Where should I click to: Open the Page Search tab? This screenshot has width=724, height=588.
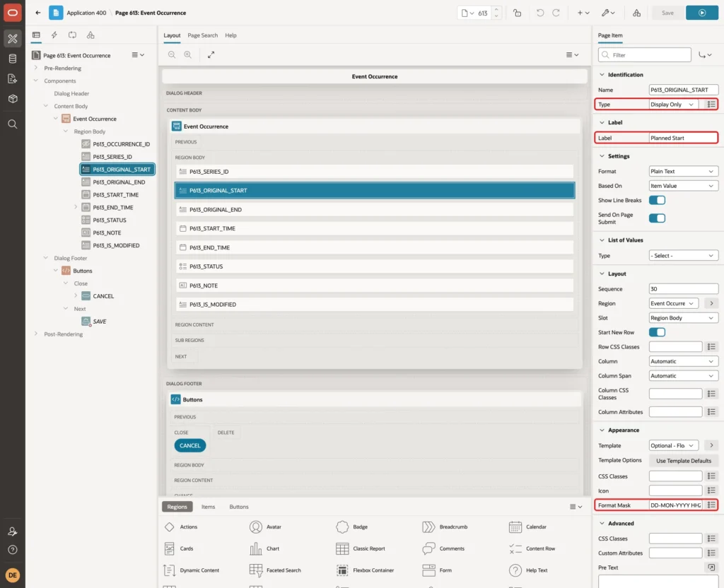click(202, 35)
